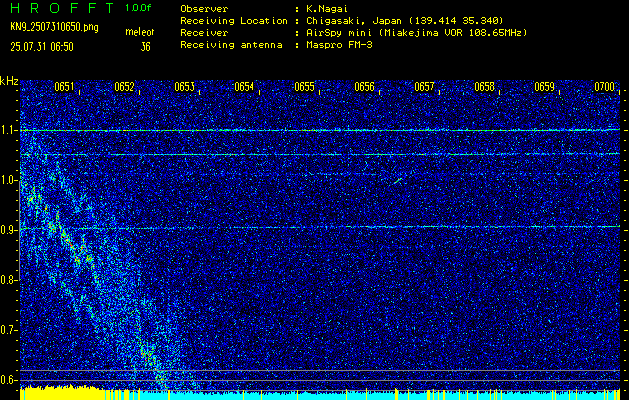Click the version number 1.00f
This screenshot has height=400, width=629.
point(138,8)
